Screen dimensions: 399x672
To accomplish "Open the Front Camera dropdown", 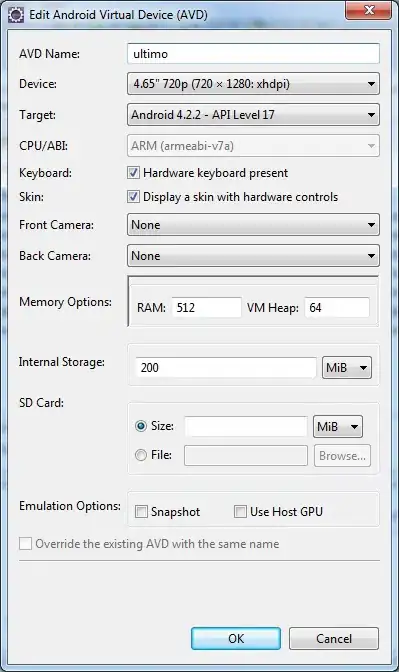I will pyautogui.click(x=253, y=225).
